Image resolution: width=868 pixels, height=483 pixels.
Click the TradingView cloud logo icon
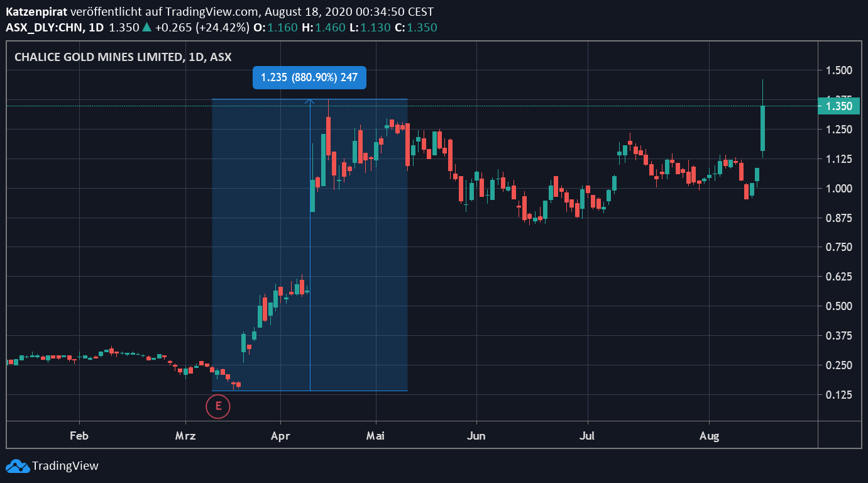point(18,466)
